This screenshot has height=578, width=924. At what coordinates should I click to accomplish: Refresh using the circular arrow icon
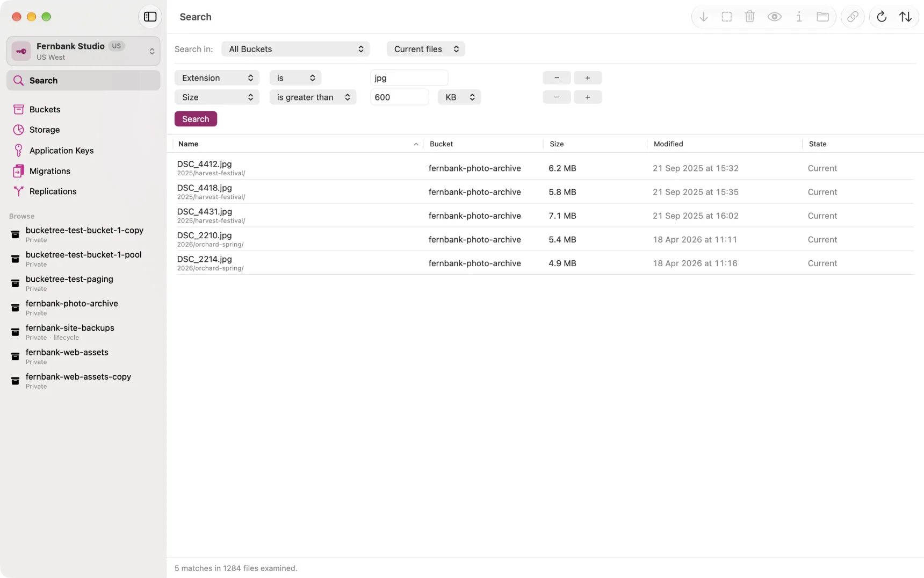coord(881,17)
